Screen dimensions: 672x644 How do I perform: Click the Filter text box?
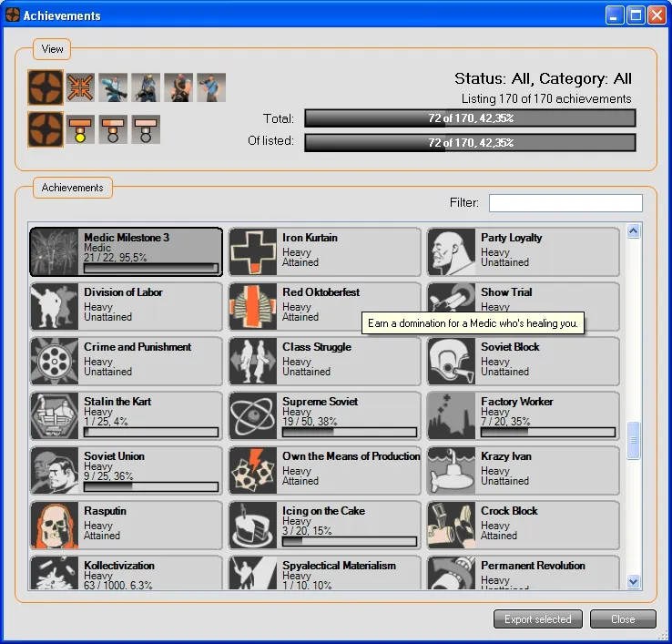point(565,202)
